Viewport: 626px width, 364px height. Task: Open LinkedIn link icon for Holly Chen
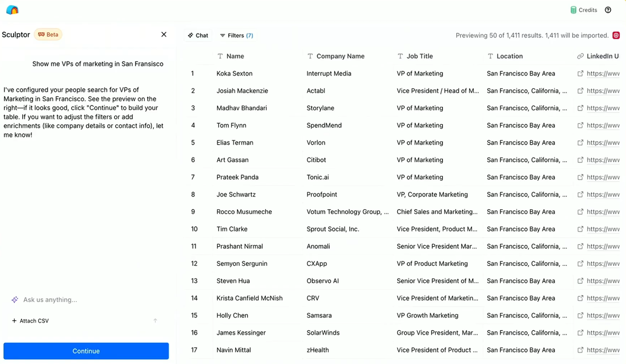click(580, 315)
